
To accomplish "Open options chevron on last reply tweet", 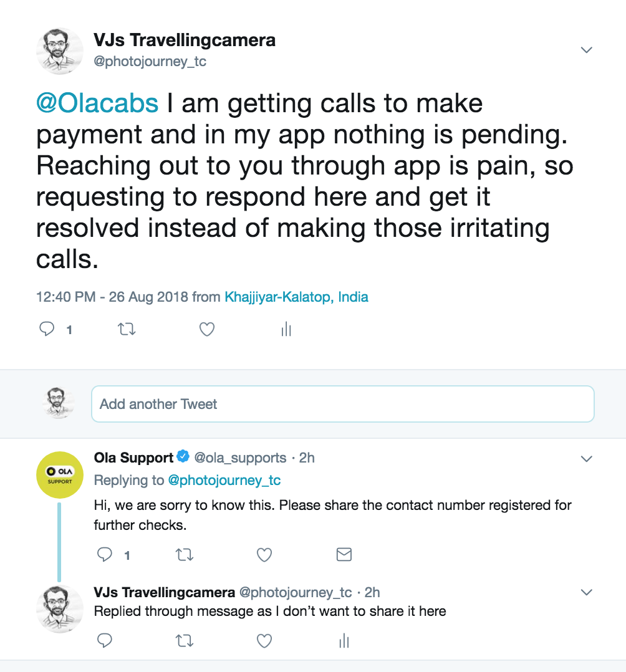I will tap(587, 592).
